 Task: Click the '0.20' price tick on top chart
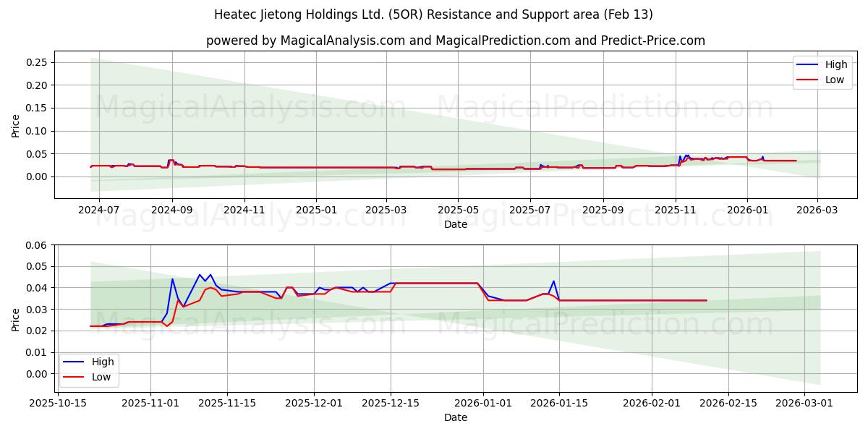click(x=36, y=85)
